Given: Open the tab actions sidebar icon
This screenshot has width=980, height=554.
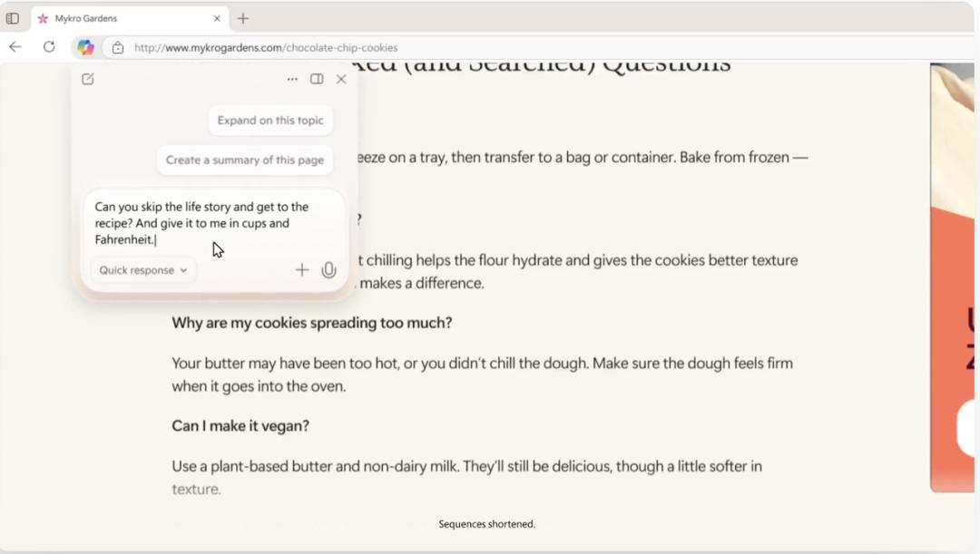Looking at the screenshot, I should (13, 18).
